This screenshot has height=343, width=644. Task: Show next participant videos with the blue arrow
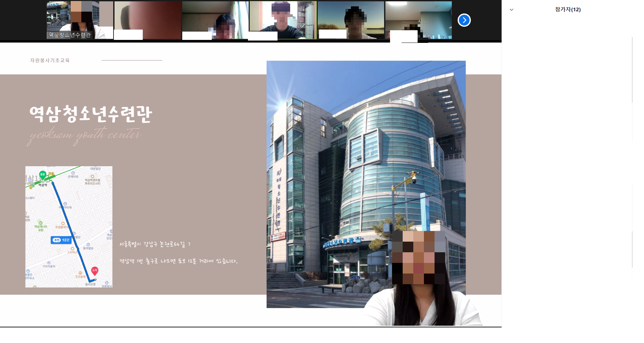click(464, 20)
